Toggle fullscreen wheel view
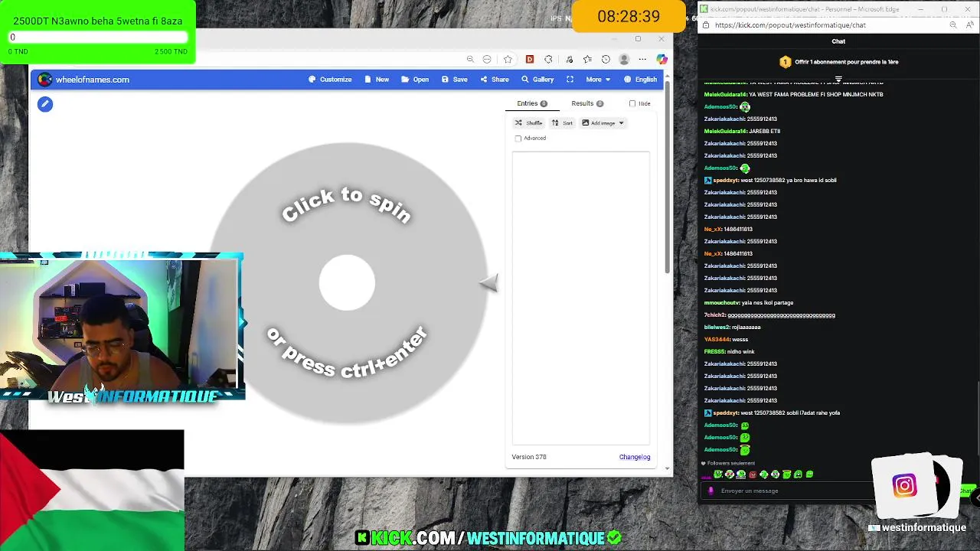The width and height of the screenshot is (980, 551). (x=570, y=80)
